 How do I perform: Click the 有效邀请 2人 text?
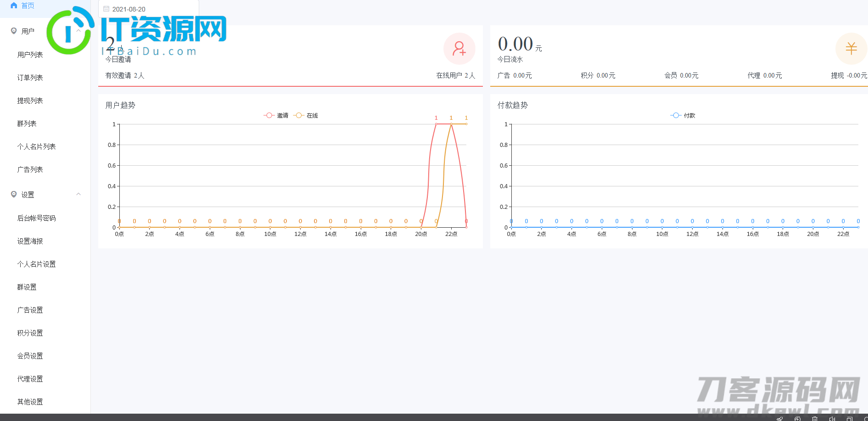[x=125, y=75]
